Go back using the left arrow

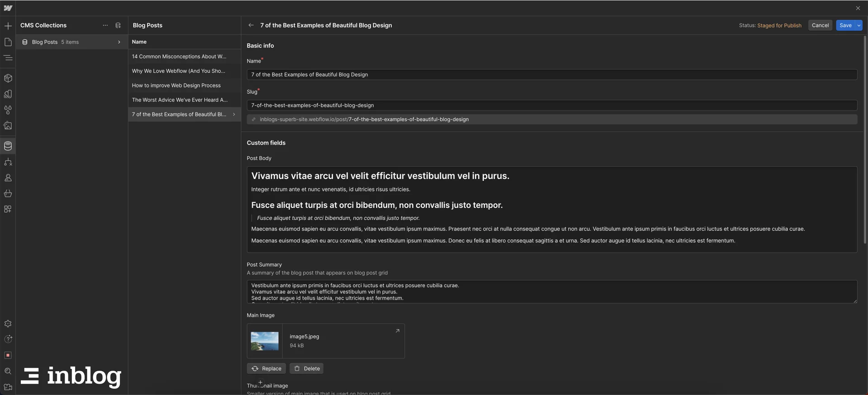click(251, 25)
